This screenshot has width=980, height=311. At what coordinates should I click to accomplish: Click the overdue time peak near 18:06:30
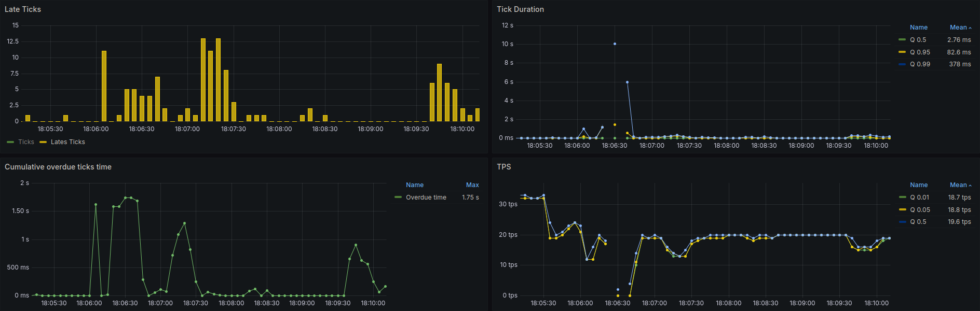126,197
